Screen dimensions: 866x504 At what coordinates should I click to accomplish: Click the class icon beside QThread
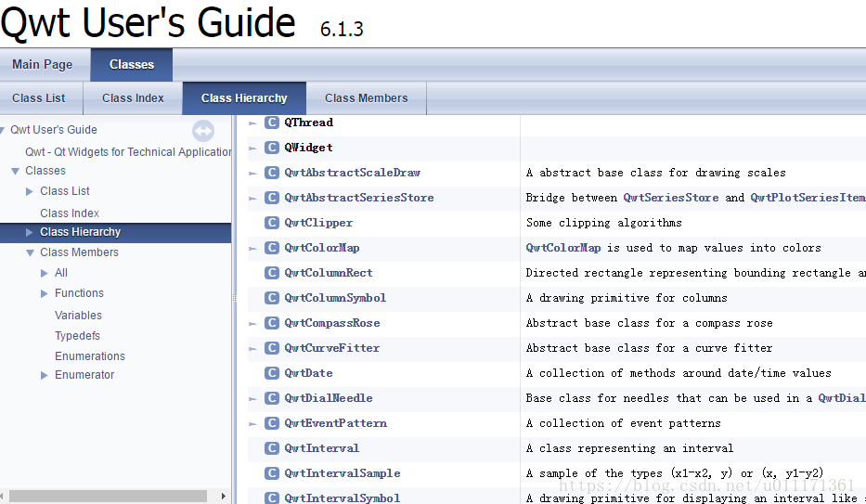(x=272, y=123)
